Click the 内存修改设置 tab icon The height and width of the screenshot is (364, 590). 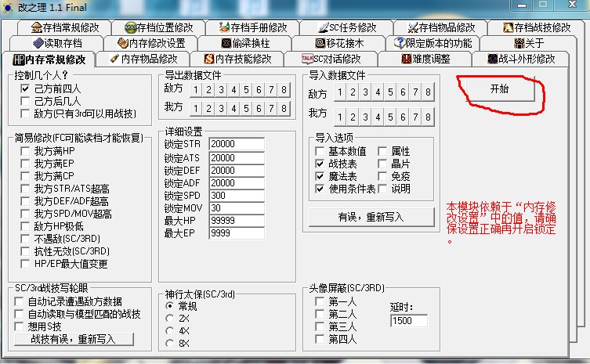click(123, 43)
